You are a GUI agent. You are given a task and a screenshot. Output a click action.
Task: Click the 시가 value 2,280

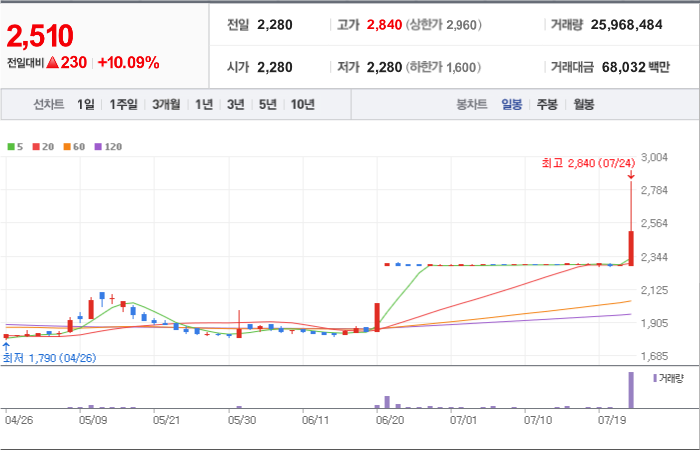[x=275, y=67]
